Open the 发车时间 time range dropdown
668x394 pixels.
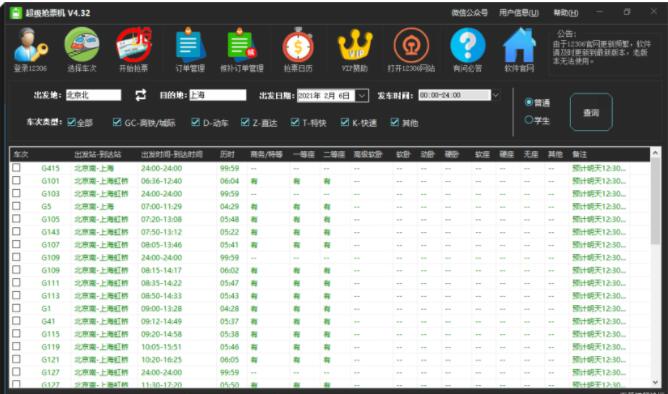pyautogui.click(x=495, y=95)
